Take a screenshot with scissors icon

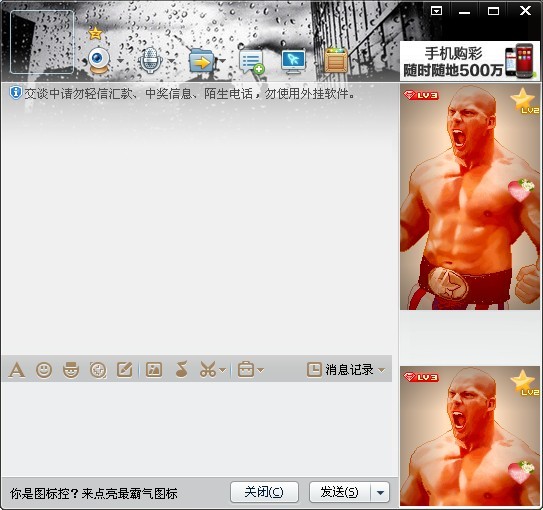tap(208, 369)
